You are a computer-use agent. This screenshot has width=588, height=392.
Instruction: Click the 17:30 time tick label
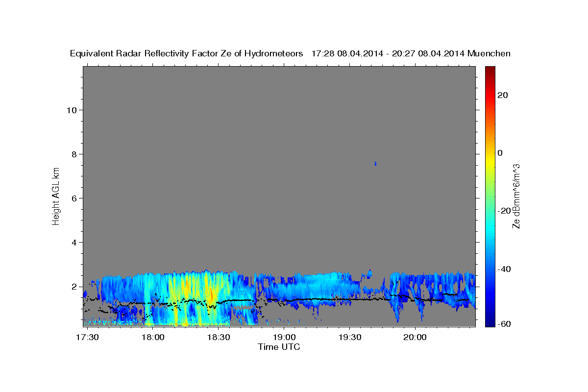88,338
